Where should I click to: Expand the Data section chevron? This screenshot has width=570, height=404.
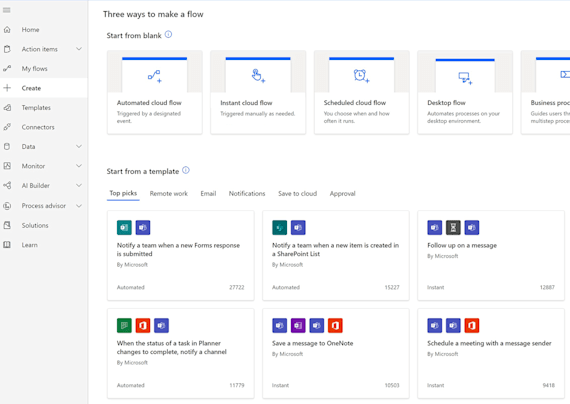point(79,146)
